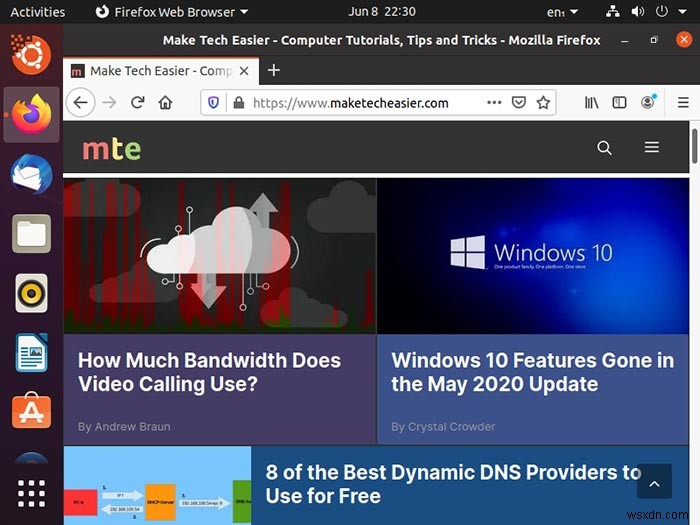Open Windows 10 Features Gone article

tap(533, 372)
